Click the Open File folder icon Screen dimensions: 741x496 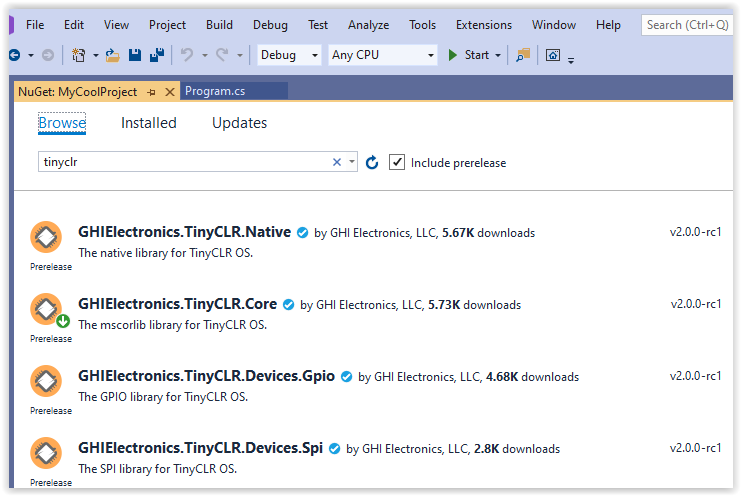coord(112,55)
